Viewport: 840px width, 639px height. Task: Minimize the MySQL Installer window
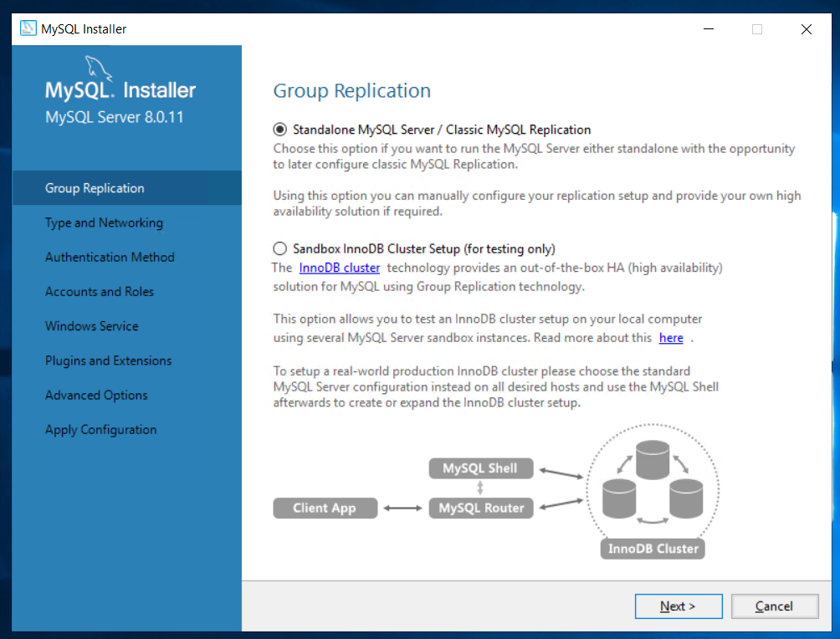[708, 29]
